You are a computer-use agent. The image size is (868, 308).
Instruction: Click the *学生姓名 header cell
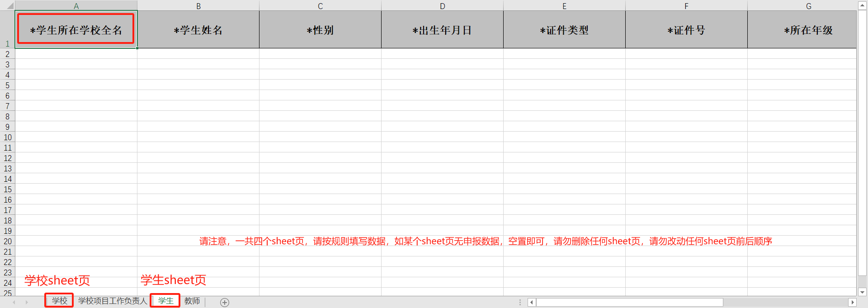(198, 29)
